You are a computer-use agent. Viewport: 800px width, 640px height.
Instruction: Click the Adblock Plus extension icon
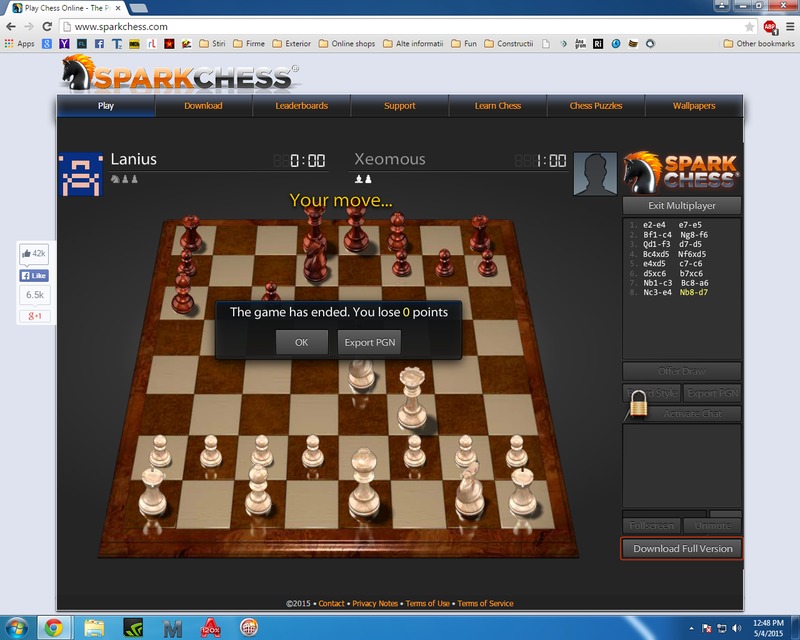770,27
